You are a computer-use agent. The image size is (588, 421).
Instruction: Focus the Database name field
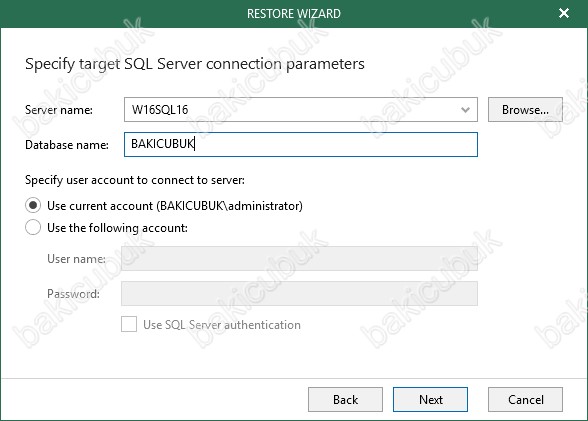300,144
